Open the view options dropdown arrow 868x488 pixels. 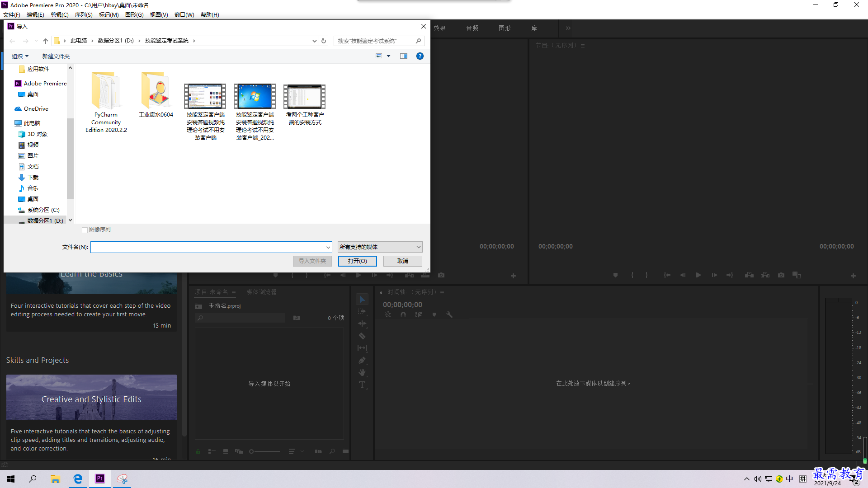(389, 56)
